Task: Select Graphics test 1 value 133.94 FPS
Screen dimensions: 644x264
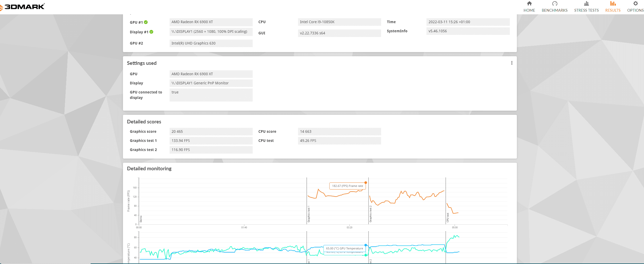Action: point(211,141)
